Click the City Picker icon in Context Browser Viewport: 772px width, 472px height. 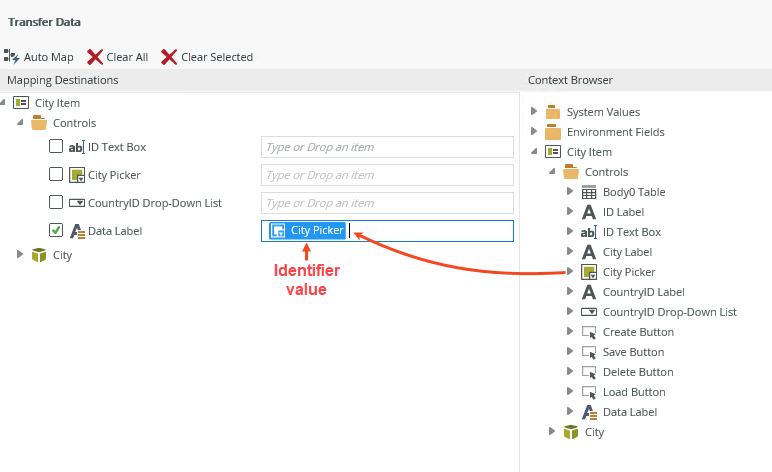(589, 272)
